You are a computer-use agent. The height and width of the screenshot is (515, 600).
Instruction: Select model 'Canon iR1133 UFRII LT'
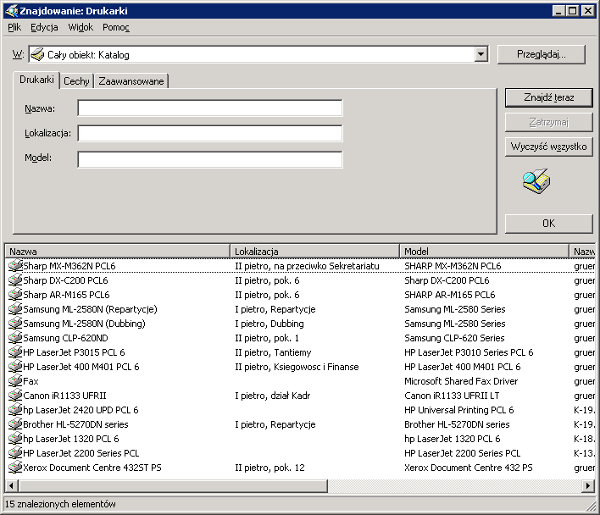click(x=452, y=396)
